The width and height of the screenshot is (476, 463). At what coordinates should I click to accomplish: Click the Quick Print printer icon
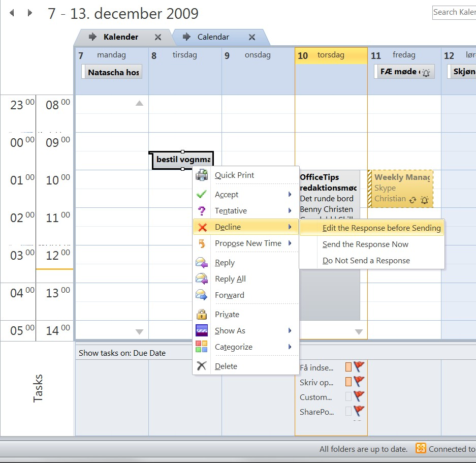[202, 175]
